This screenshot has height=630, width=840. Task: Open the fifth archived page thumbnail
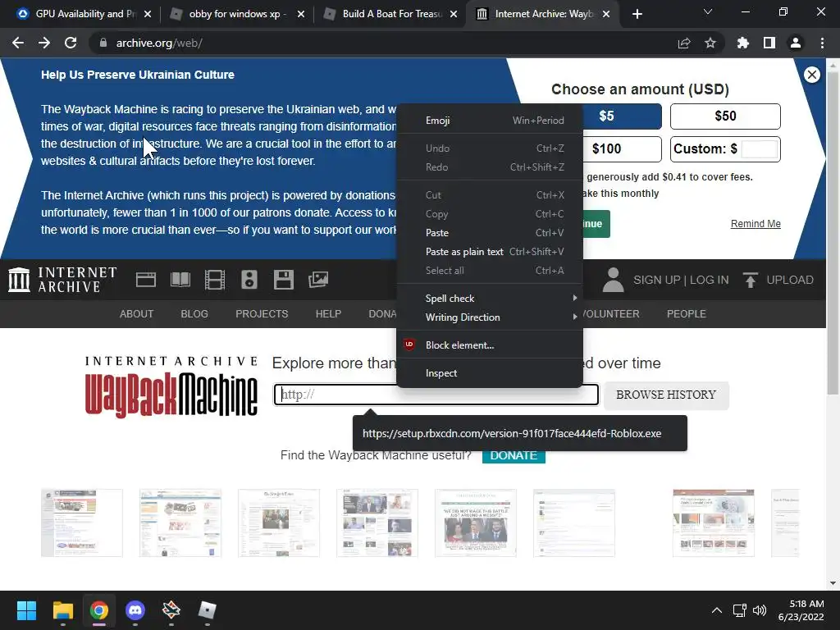[476, 523]
